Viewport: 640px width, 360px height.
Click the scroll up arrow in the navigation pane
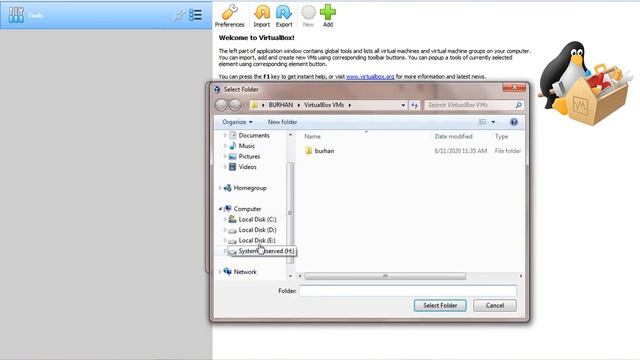[x=290, y=135]
